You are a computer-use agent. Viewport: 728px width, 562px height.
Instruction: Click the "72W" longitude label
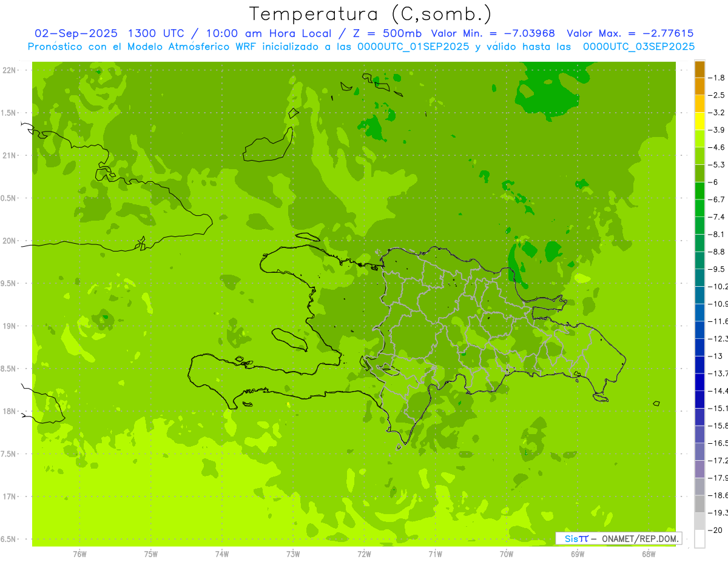(364, 554)
